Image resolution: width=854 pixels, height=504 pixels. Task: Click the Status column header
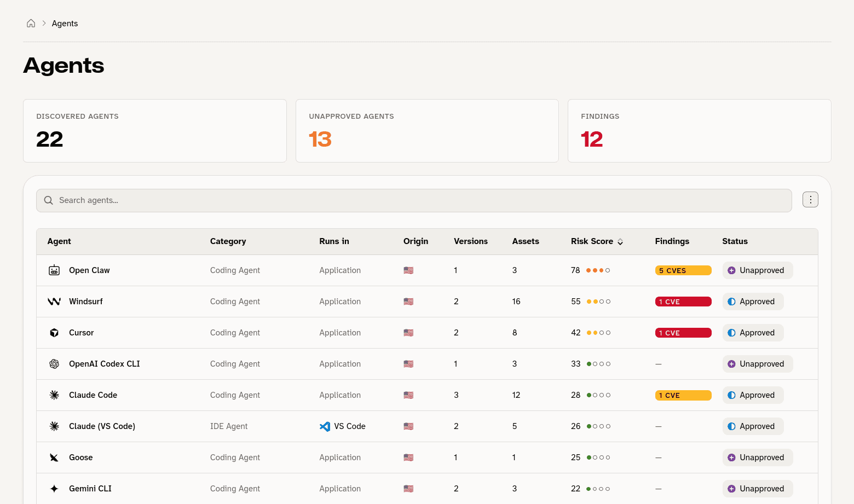click(x=735, y=241)
